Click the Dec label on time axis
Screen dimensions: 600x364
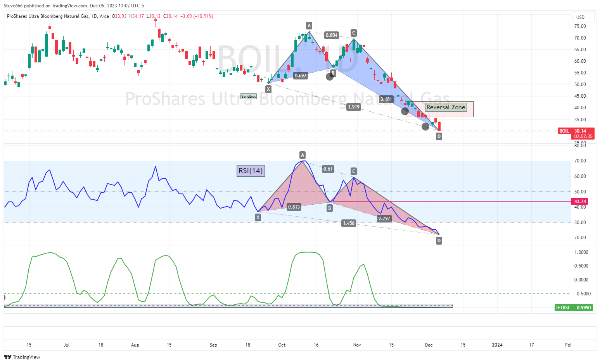click(x=429, y=345)
